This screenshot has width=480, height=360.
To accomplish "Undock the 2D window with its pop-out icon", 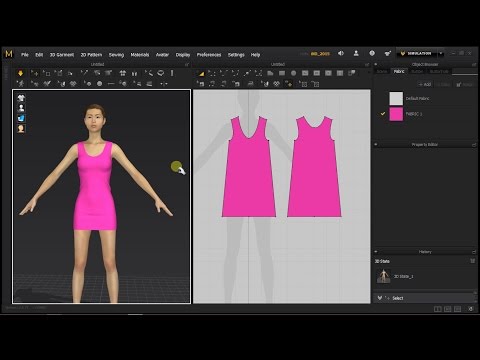I will pos(367,64).
